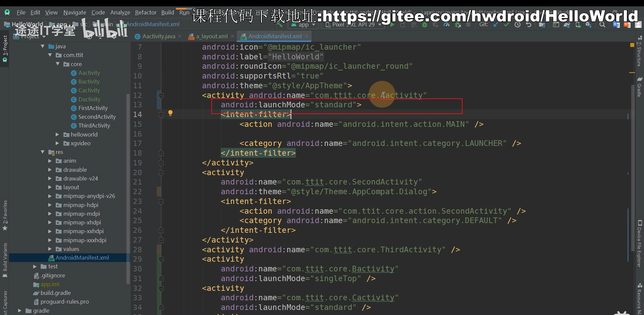The image size is (644, 315).
Task: Open the Profiler gauge icon
Action: pyautogui.click(x=446, y=25)
